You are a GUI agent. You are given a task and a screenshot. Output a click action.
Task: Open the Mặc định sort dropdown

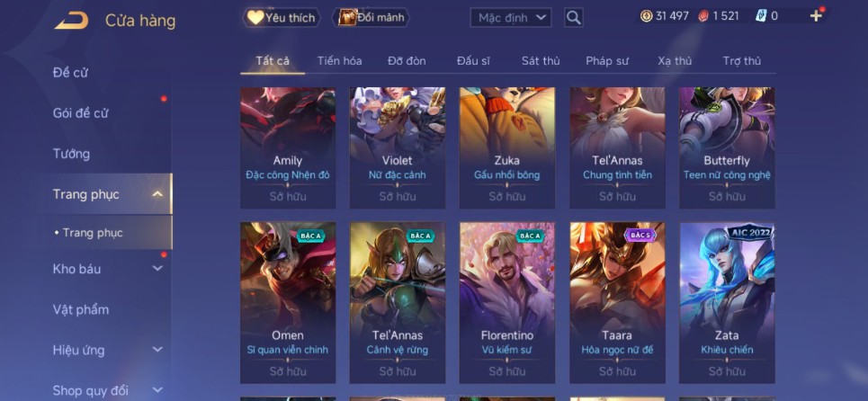pyautogui.click(x=511, y=18)
